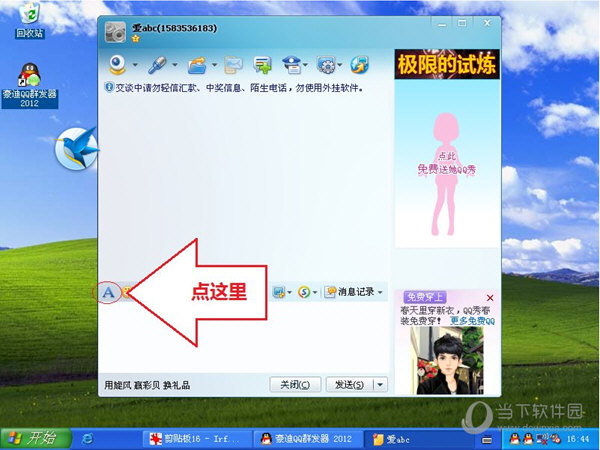
Task: Open the Recycle Bin 回收站 desktop icon
Action: [30, 20]
